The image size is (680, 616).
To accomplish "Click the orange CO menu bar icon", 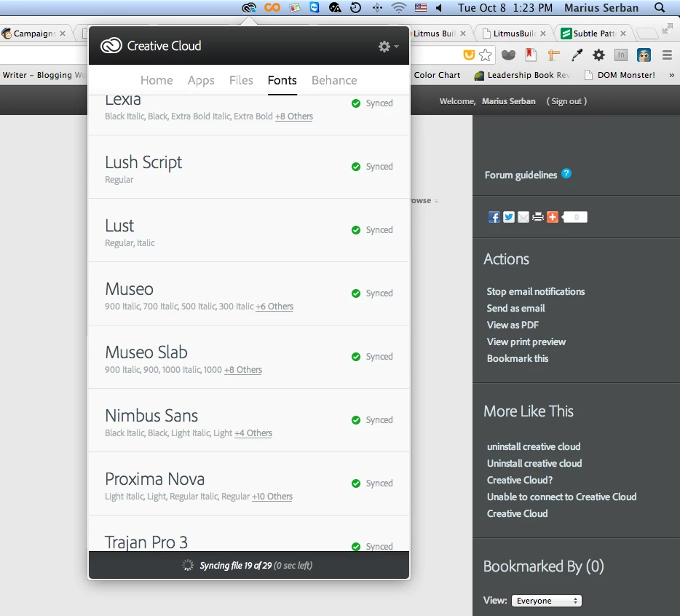I will (272, 7).
